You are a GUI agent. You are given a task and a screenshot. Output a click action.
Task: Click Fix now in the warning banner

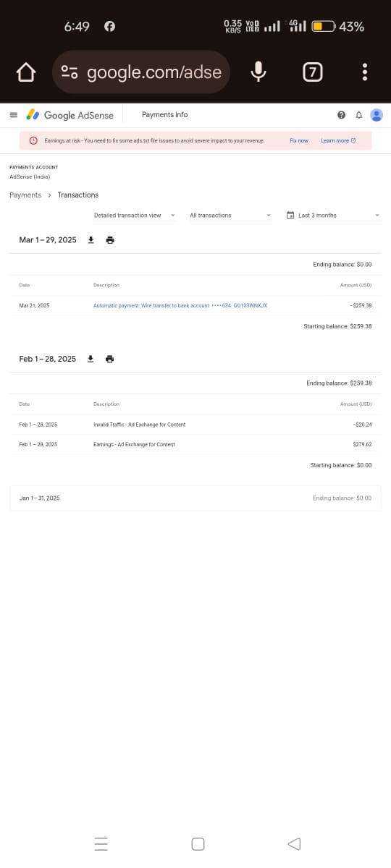[x=299, y=140]
